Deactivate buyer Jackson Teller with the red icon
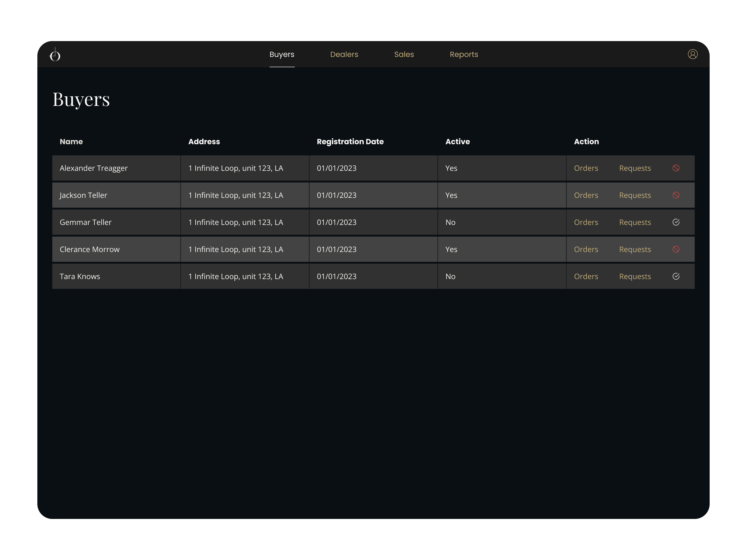The height and width of the screenshot is (560, 747). [x=676, y=195]
